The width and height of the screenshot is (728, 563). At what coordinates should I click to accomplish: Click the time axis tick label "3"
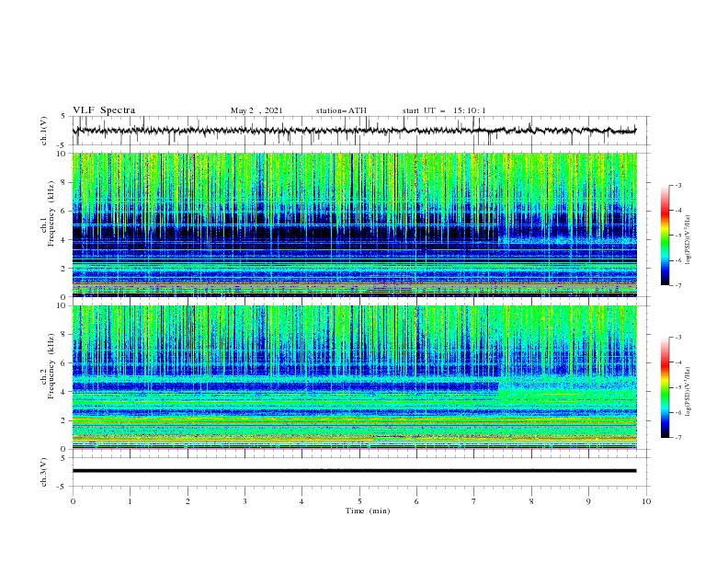(245, 501)
